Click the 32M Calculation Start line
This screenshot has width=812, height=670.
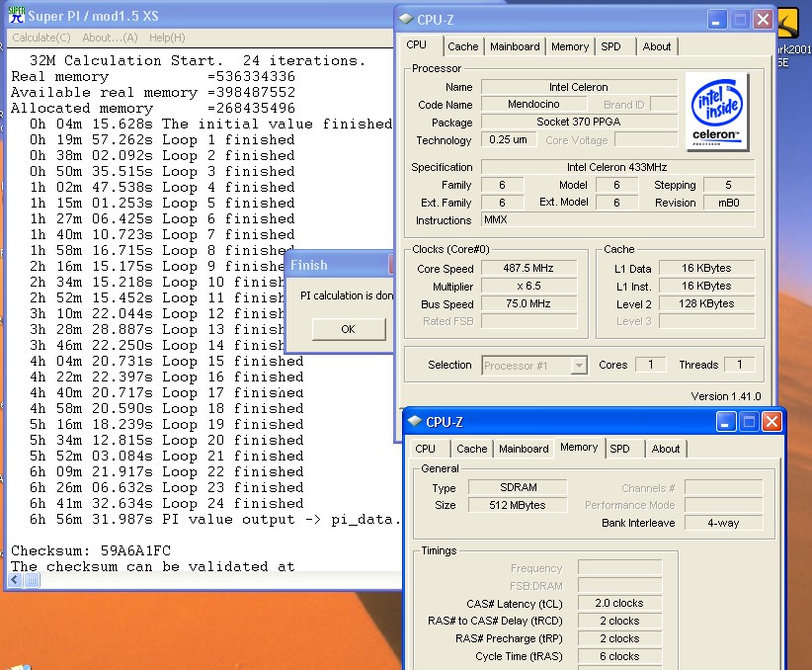198,61
